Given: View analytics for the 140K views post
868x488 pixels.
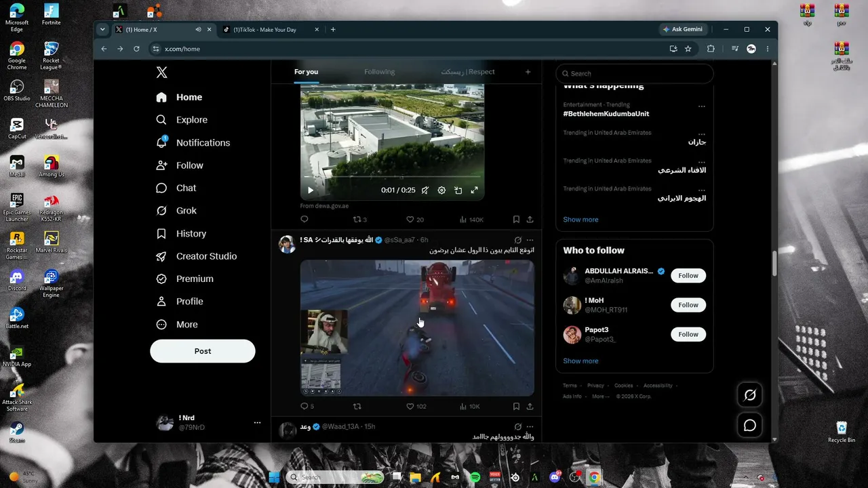Looking at the screenshot, I should click(471, 220).
